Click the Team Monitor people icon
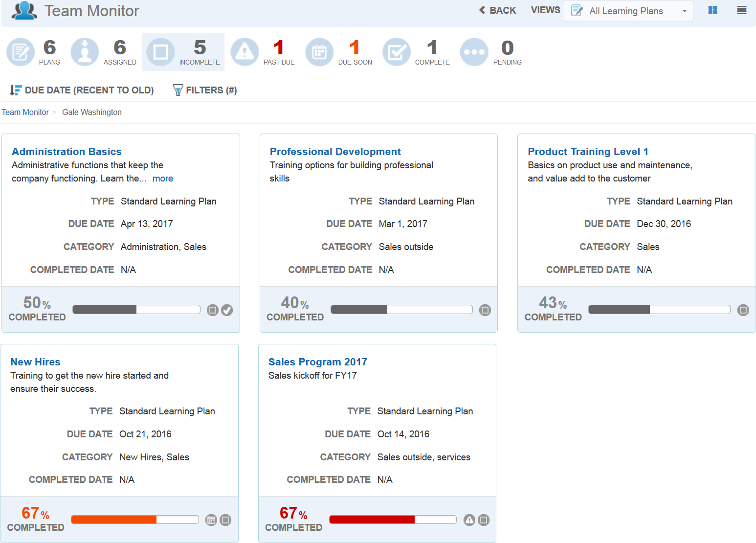756x543 pixels. point(24,11)
